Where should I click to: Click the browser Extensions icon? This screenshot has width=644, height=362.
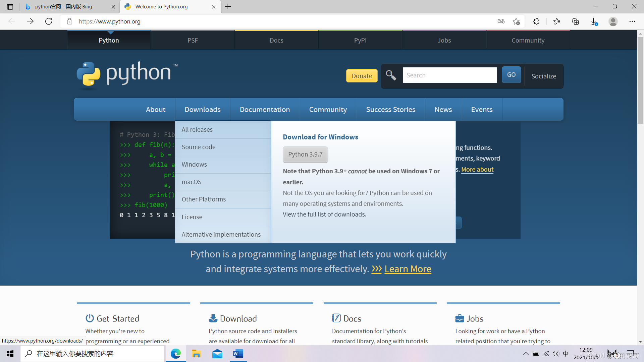click(x=536, y=21)
